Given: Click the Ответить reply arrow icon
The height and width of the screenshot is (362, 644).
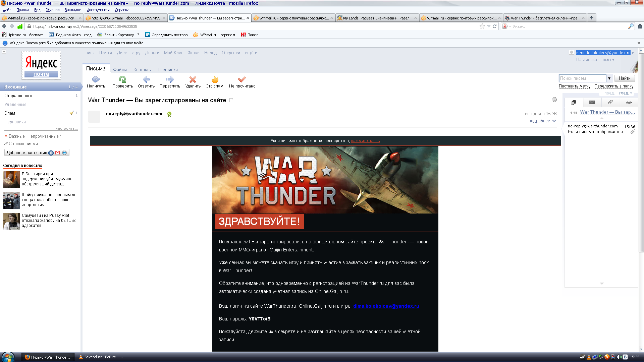Looking at the screenshot, I should pos(146,79).
